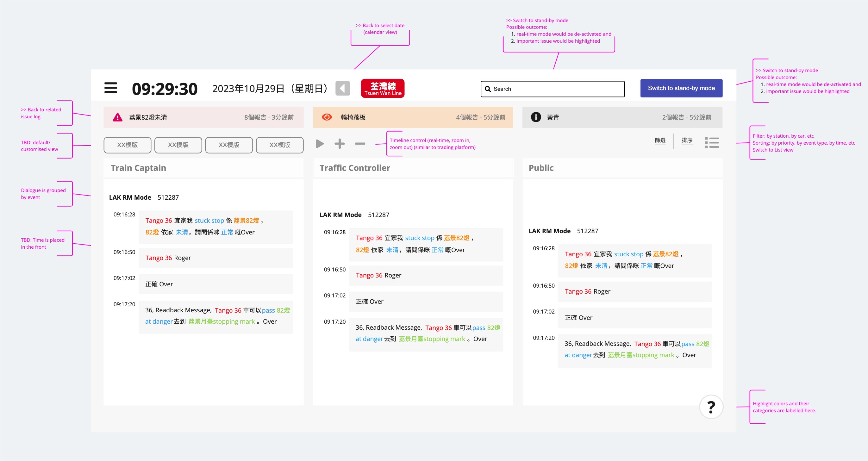Viewport: 868px width, 461px height.
Task: Select Readback Message entry in Traffic Controller
Action: point(426,335)
